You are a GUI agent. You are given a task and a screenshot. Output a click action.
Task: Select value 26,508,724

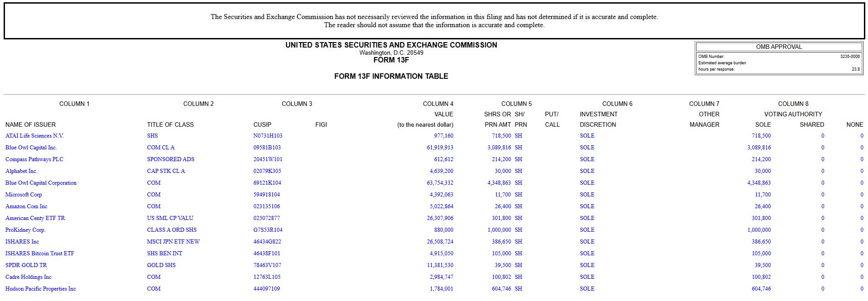coord(440,242)
